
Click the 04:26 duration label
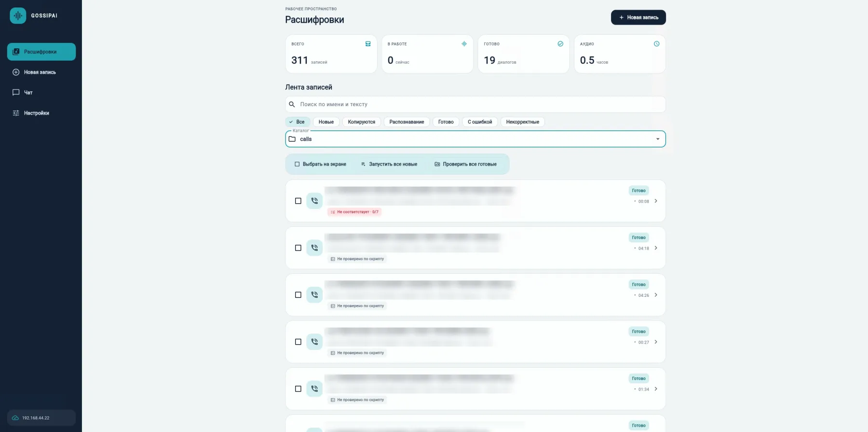(x=644, y=295)
